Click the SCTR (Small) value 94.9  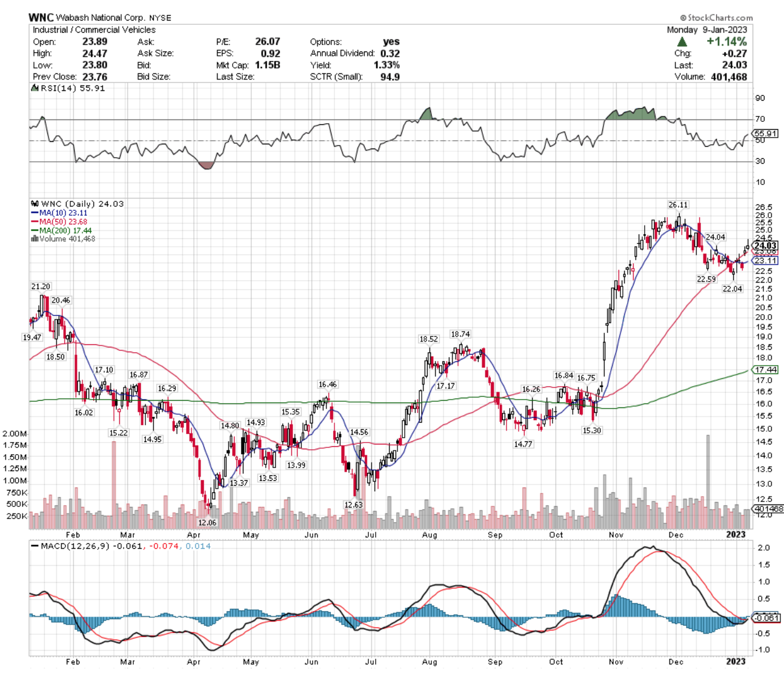(390, 76)
